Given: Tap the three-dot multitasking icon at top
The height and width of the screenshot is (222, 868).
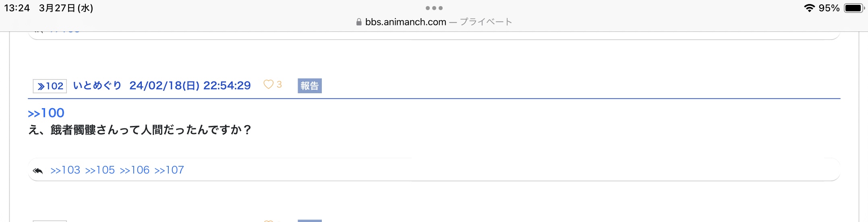Looking at the screenshot, I should [434, 8].
